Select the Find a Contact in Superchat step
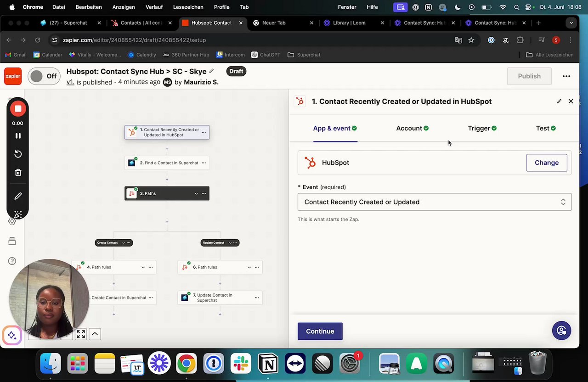The height and width of the screenshot is (382, 588). click(167, 163)
